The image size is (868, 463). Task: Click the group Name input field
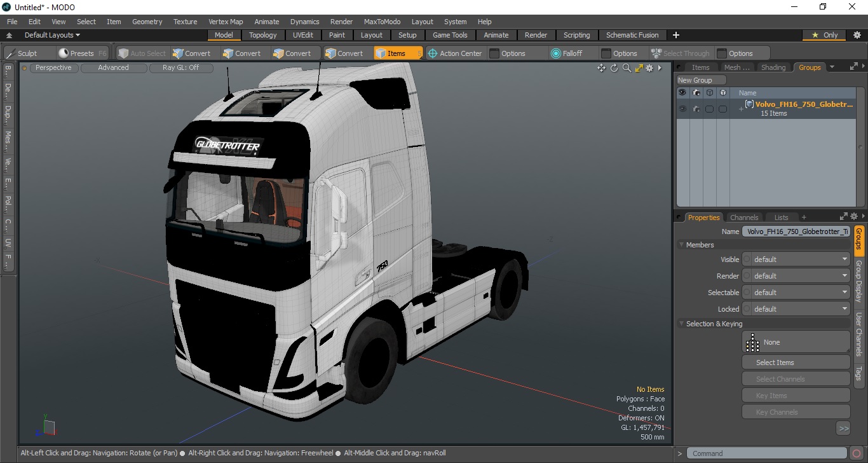796,231
